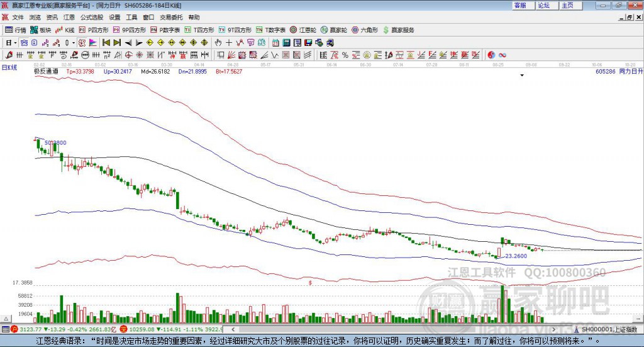Click the 日K线 label
644x347 pixels.
[x=9, y=67]
